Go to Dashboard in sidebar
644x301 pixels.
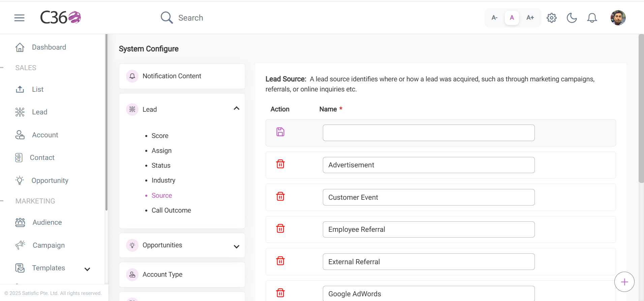[x=49, y=47]
